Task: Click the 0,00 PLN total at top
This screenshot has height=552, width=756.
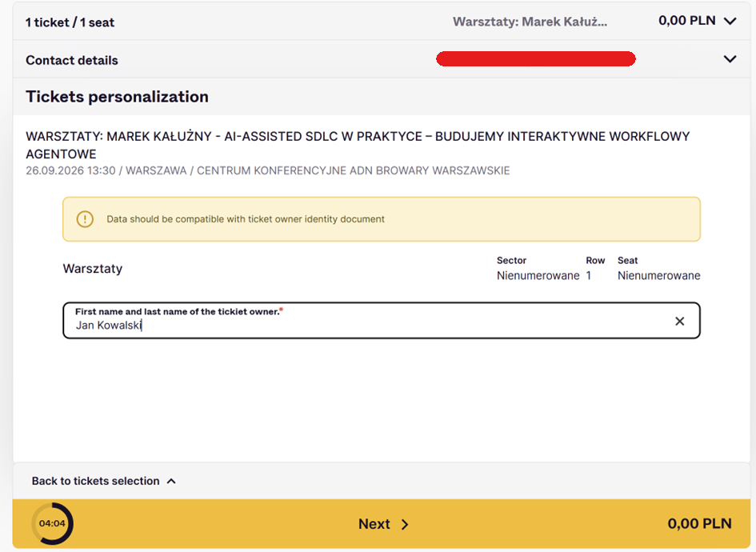Action: pyautogui.click(x=687, y=21)
